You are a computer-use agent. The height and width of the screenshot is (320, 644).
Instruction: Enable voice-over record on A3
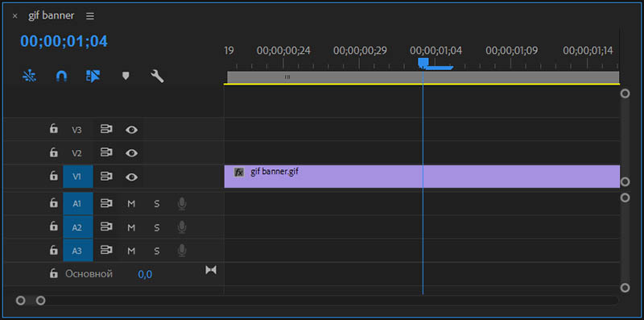click(x=182, y=251)
